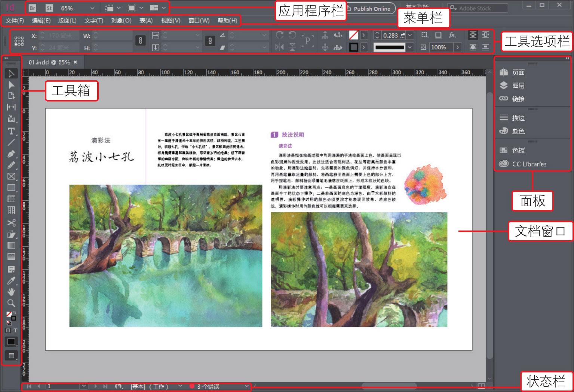Open the 窗口(W) menu

199,21
